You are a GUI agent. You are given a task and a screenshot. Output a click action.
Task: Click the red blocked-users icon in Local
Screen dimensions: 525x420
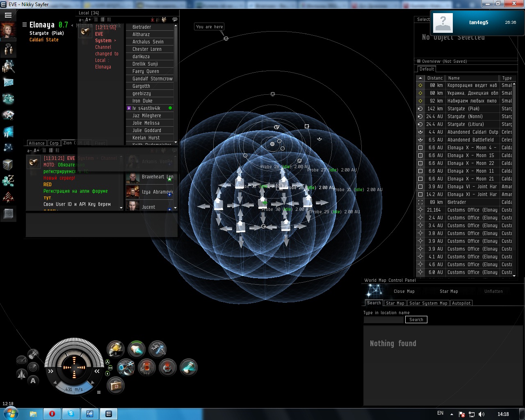click(153, 20)
